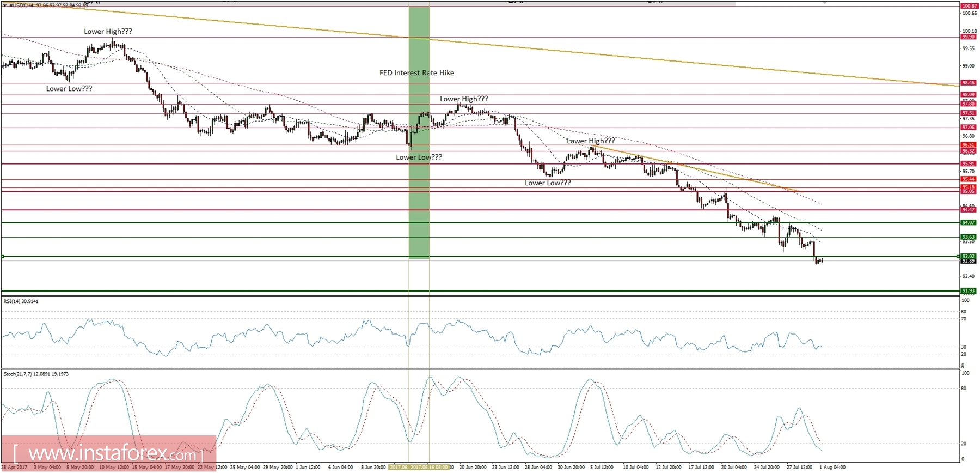Grab the right handle of the 93.02 line
Viewport: 980px width, 473px height.
(x=958, y=256)
